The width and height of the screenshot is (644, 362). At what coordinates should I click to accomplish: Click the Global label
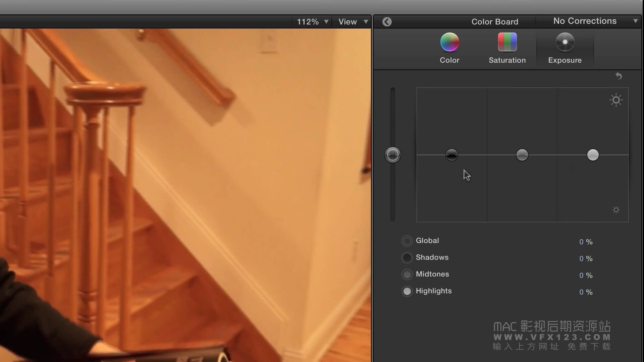tap(427, 241)
